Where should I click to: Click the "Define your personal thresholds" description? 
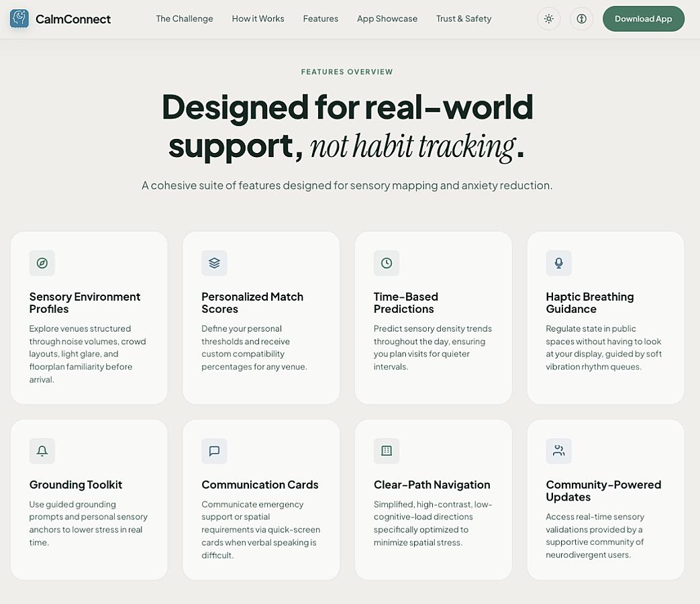(254, 348)
